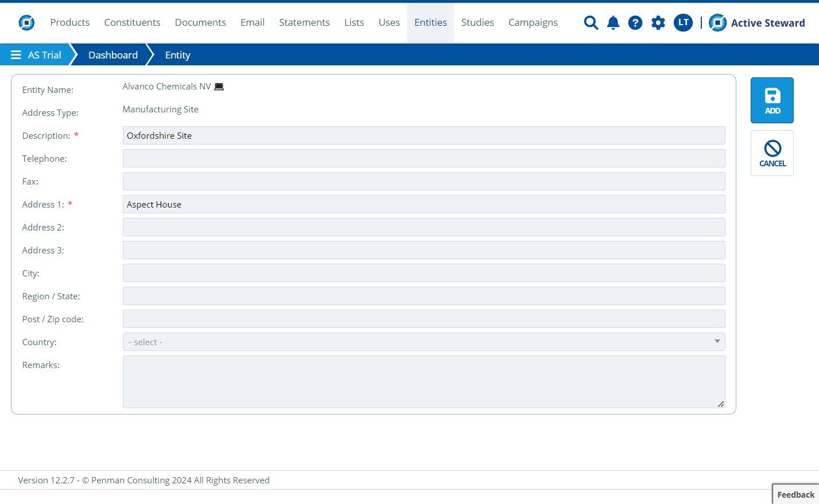Screen dimensions: 819x504
Task: Open the Campaigns menu
Action: pyautogui.click(x=533, y=22)
